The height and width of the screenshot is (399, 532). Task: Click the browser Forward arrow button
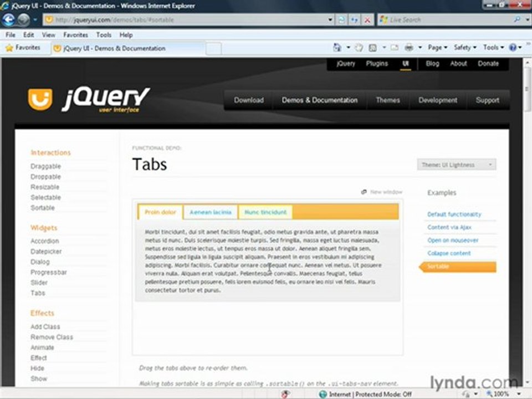point(24,20)
